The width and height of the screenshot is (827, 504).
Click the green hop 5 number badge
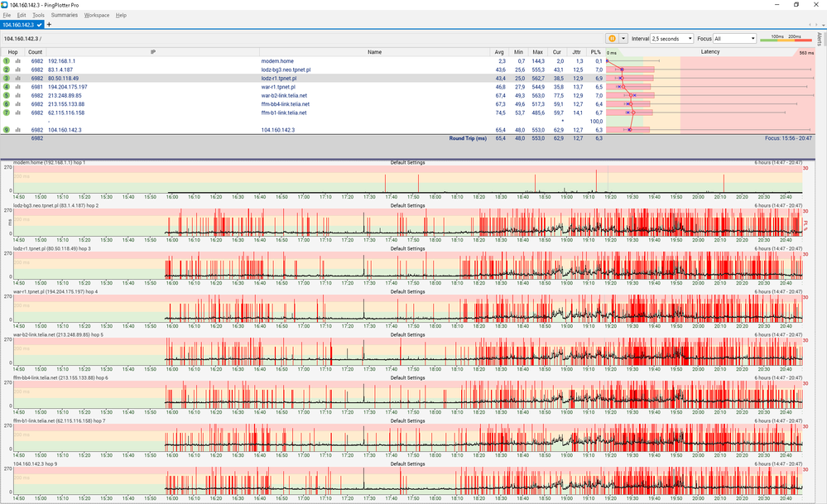tap(7, 95)
